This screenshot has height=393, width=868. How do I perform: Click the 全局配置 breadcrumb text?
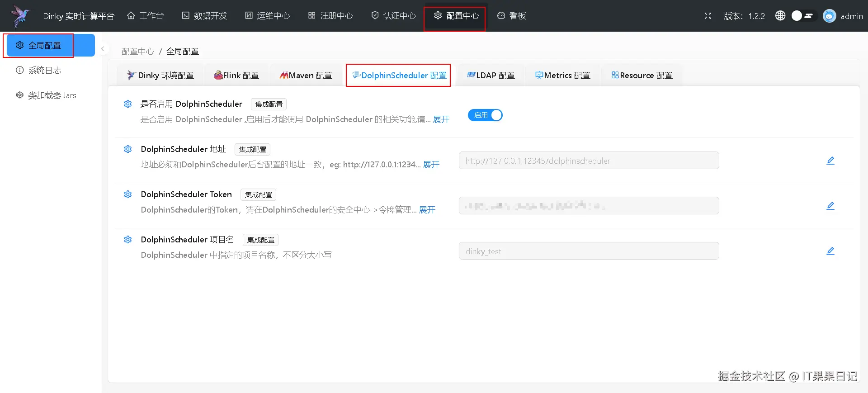pyautogui.click(x=183, y=52)
